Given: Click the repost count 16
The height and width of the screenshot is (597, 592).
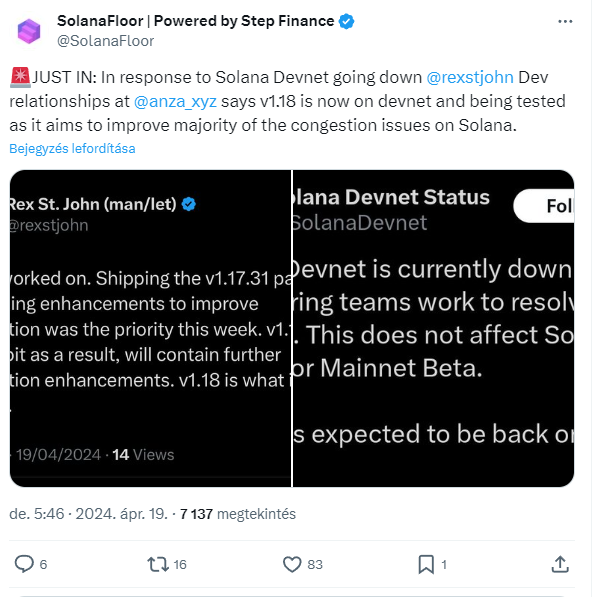Looking at the screenshot, I should [x=180, y=565].
